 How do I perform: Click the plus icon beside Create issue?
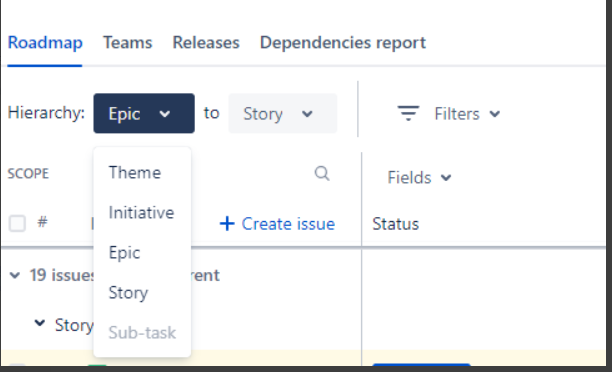[227, 224]
